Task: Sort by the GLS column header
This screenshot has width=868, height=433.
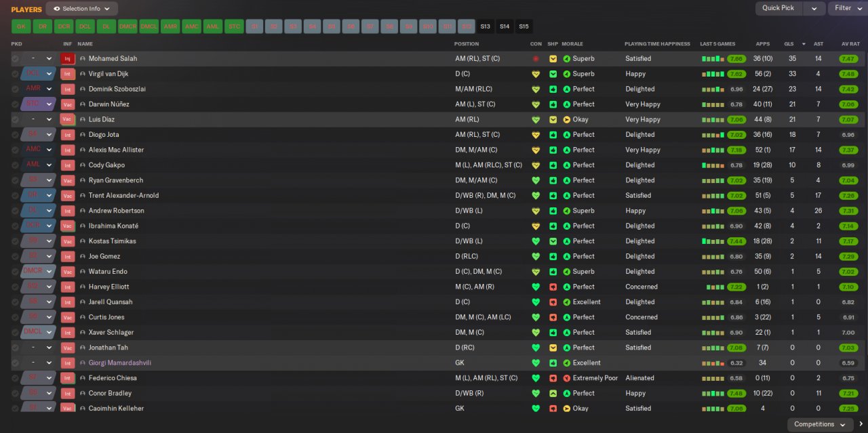Action: [x=789, y=44]
